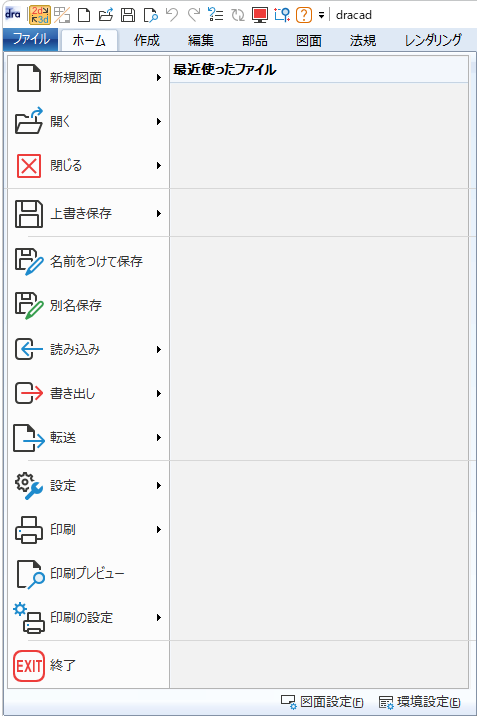Click the orange help question mark icon

304,15
